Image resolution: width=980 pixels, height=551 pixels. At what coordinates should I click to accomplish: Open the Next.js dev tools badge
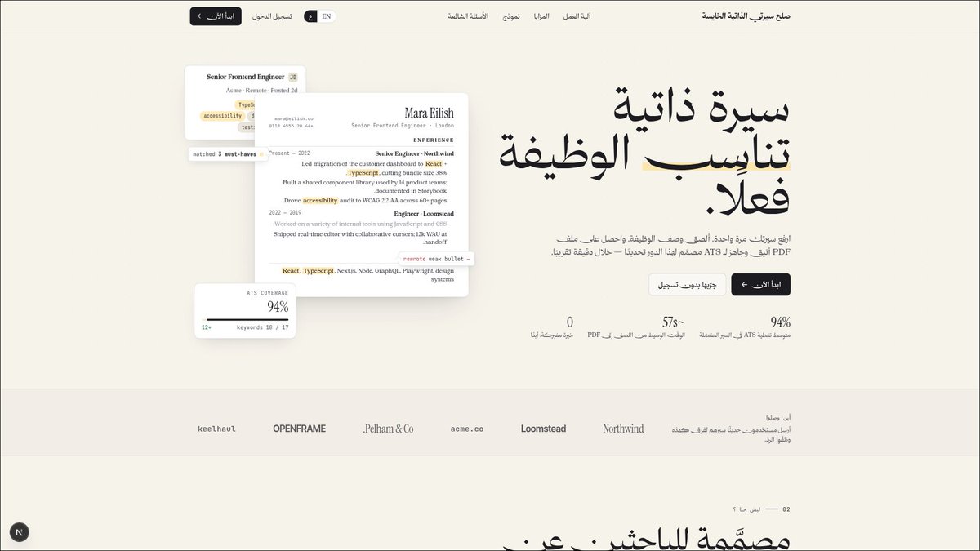point(19,532)
